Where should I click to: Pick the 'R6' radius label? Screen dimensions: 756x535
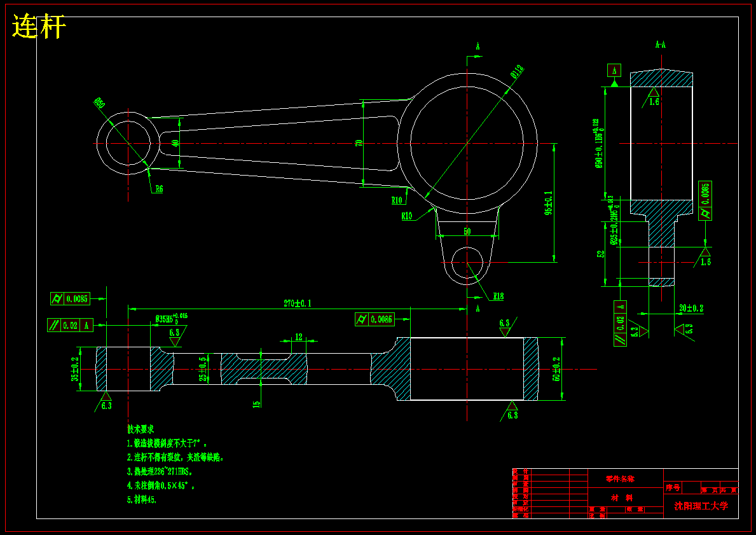click(158, 189)
